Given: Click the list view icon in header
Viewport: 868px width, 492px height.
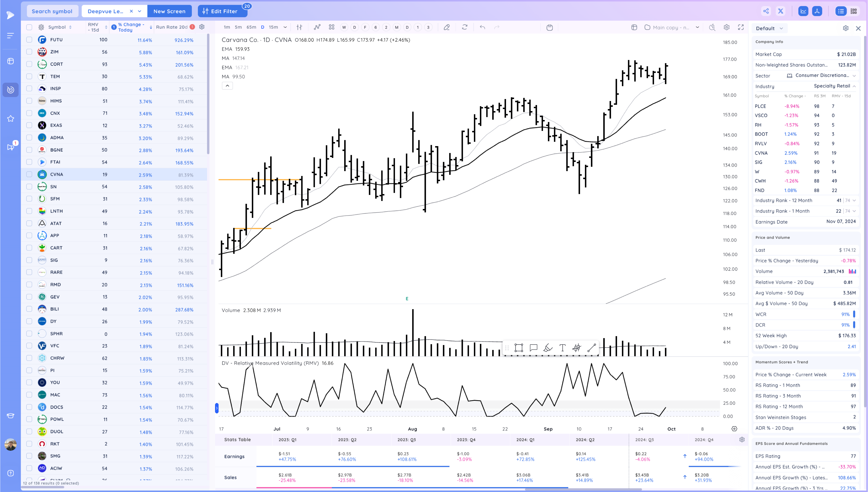Looking at the screenshot, I should 841,11.
